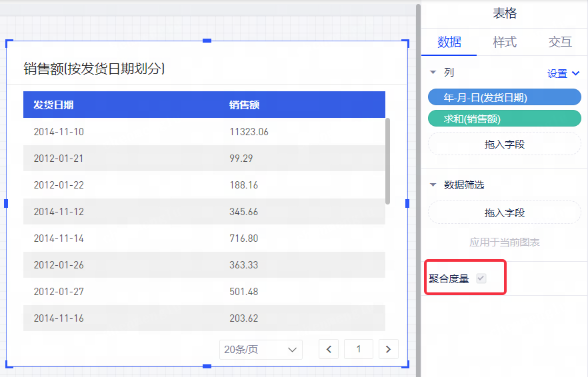Click the table's vertical scrollbar
Image resolution: width=588 pixels, height=377 pixels.
(x=388, y=161)
